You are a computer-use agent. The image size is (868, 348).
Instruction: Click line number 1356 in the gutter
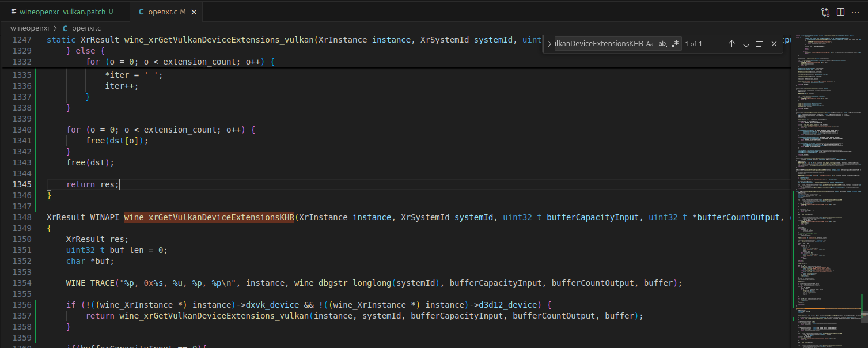click(x=22, y=305)
